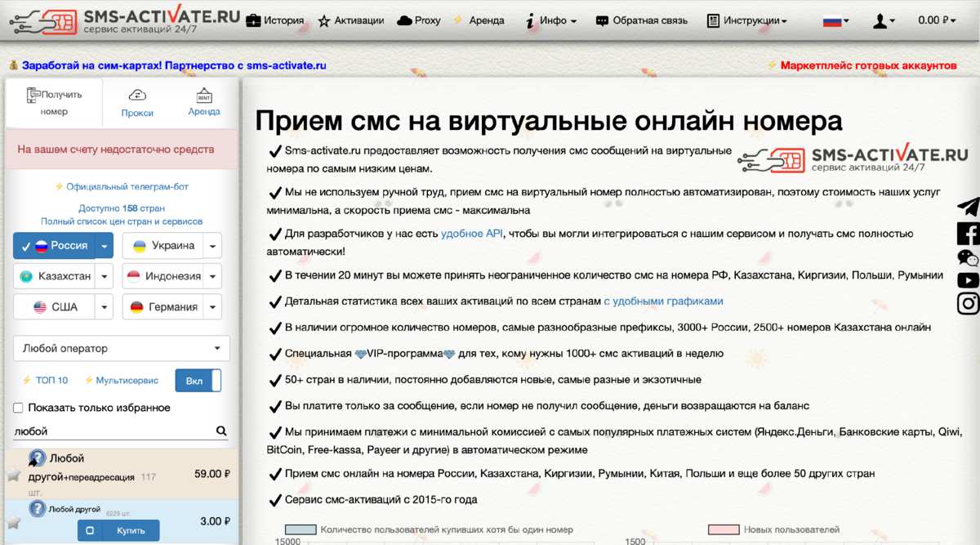
Task: Open Активации from the top navigation
Action: pyautogui.click(x=351, y=20)
